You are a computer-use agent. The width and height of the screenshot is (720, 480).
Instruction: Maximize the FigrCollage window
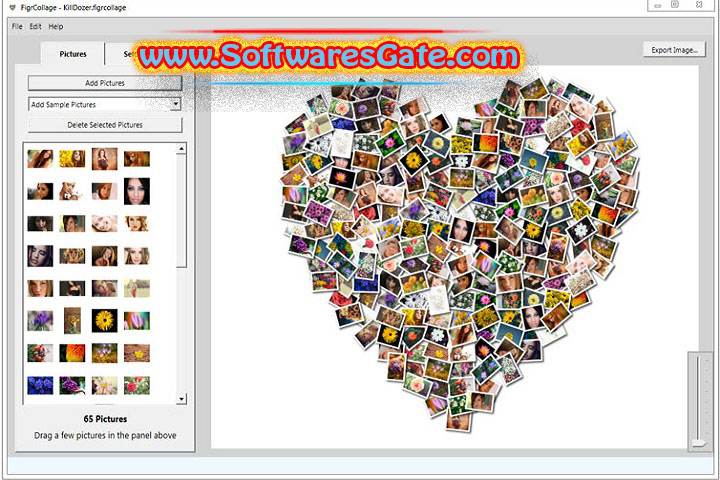pos(675,5)
